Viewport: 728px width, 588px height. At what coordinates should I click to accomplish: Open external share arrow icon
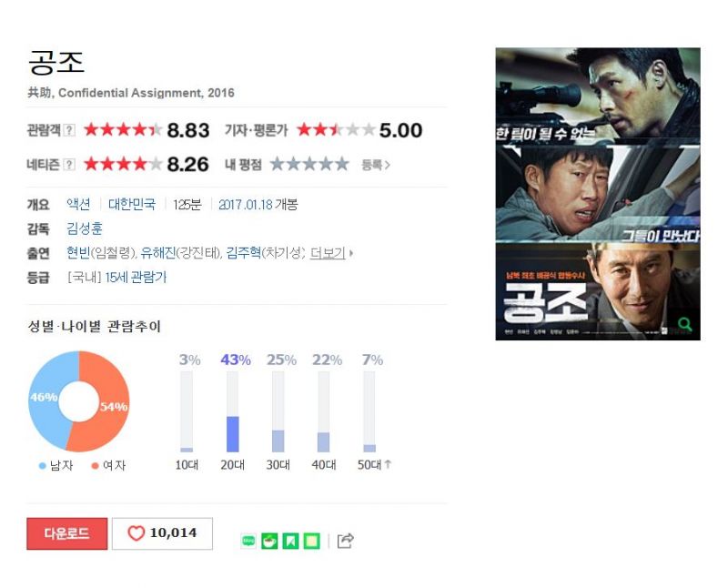tap(346, 541)
